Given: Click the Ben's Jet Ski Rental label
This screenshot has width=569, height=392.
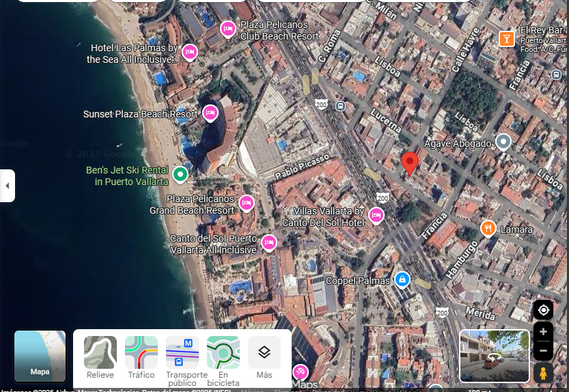Looking at the screenshot, I should tap(127, 176).
